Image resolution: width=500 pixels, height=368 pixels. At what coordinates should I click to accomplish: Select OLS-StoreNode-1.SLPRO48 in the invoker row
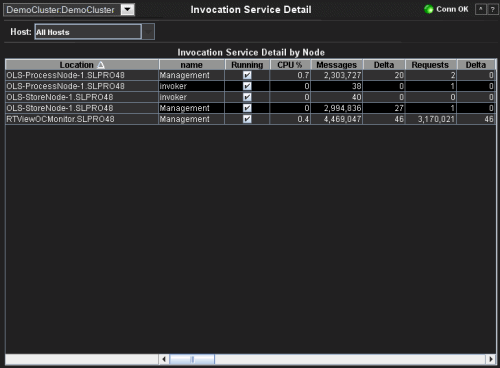[82, 97]
